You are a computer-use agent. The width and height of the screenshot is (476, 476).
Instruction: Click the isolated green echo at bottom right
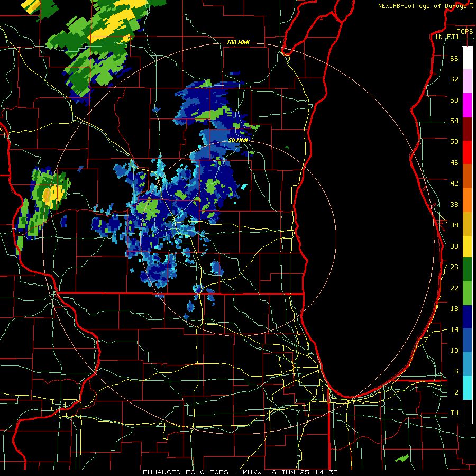[402, 458]
